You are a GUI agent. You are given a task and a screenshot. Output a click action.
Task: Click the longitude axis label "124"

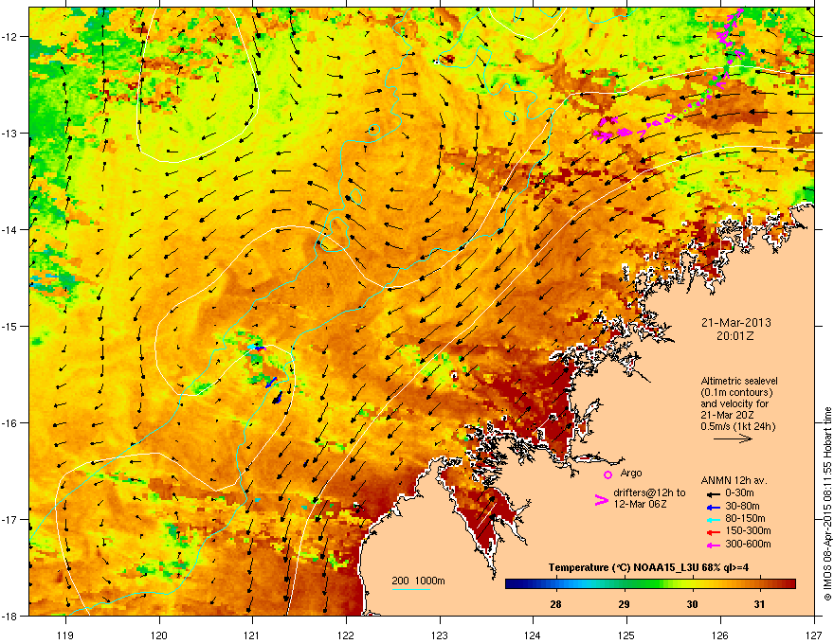click(x=533, y=635)
